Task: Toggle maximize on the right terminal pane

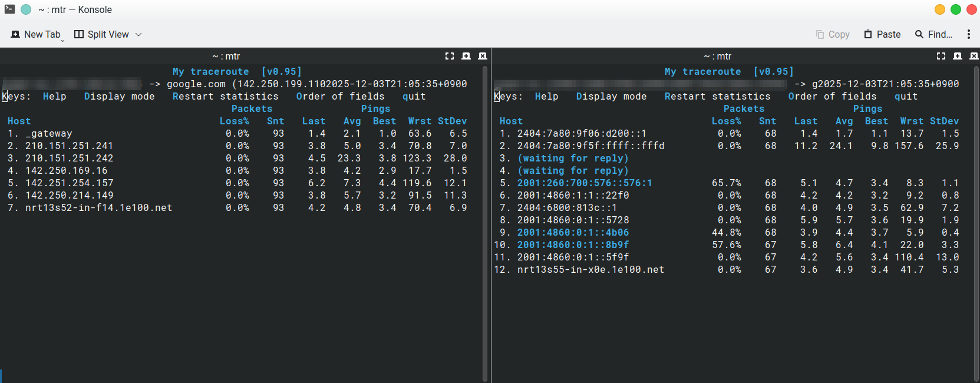Action: pos(941,56)
